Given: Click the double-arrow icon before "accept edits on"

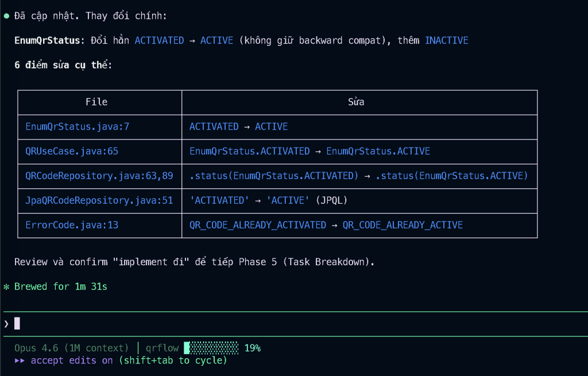Looking at the screenshot, I should [x=20, y=361].
